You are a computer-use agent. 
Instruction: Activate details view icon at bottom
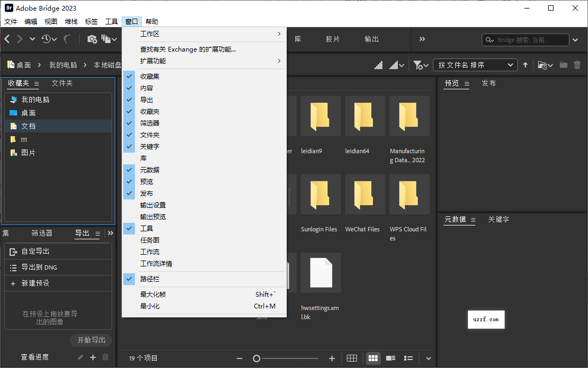point(390,358)
